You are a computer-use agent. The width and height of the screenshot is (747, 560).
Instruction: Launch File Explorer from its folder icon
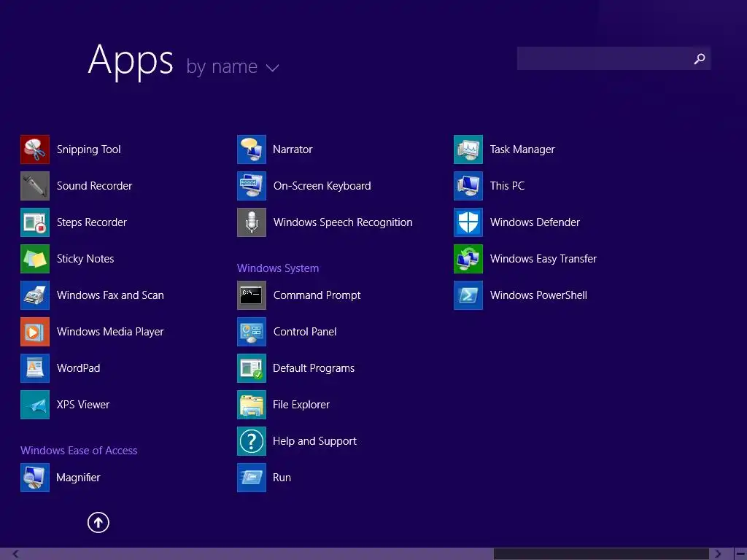point(252,404)
